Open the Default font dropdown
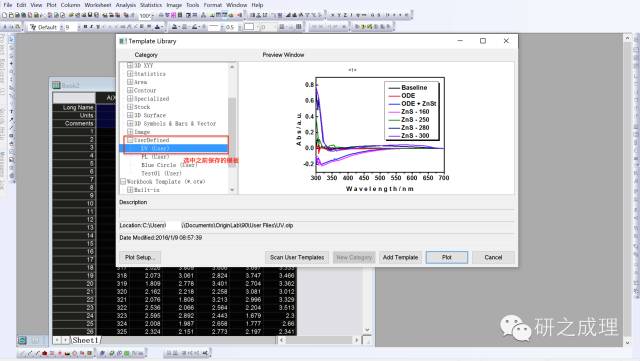Screen dimensions: 640x361 pyautogui.click(x=61, y=27)
